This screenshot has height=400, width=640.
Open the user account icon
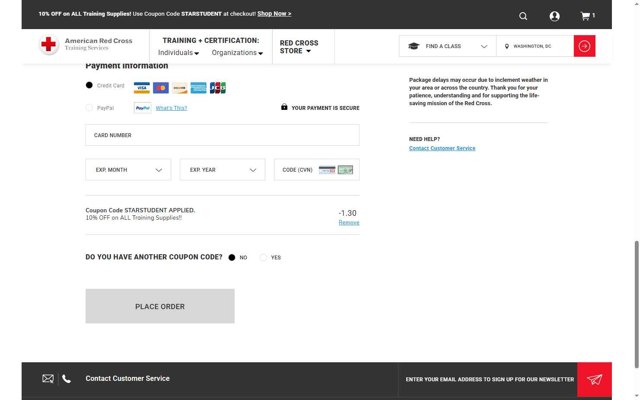pyautogui.click(x=554, y=16)
